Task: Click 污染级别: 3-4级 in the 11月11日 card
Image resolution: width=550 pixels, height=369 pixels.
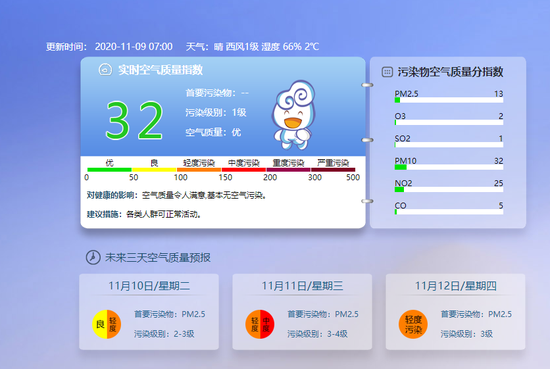Action: pyautogui.click(x=317, y=334)
